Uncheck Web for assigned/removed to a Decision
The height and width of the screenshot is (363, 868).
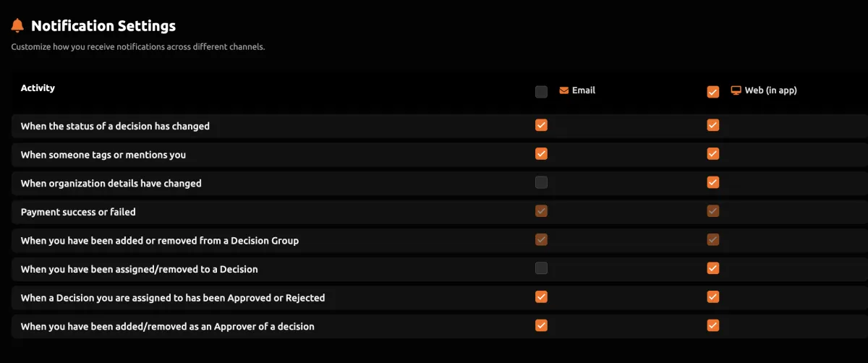(713, 268)
